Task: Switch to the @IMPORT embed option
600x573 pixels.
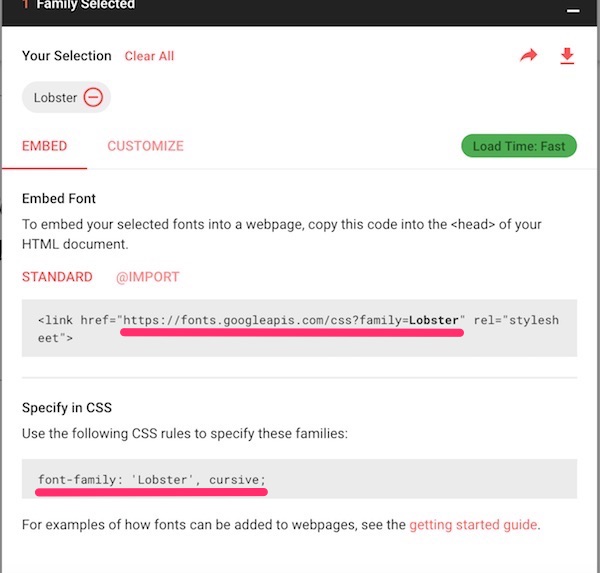Action: point(148,277)
